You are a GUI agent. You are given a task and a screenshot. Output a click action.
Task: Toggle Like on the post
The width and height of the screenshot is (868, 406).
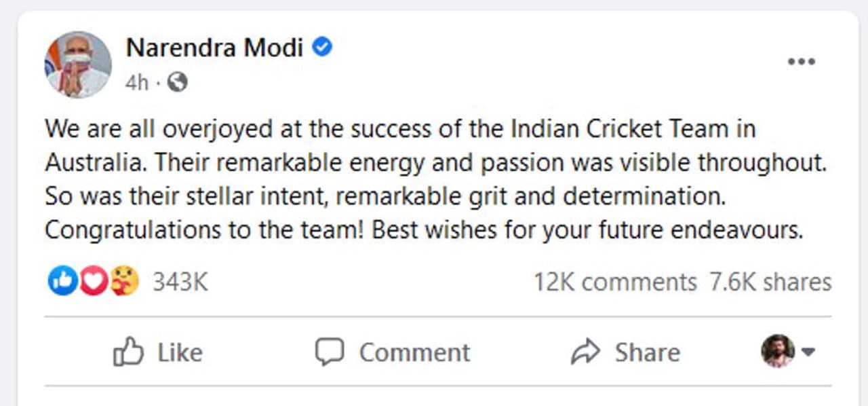[158, 352]
